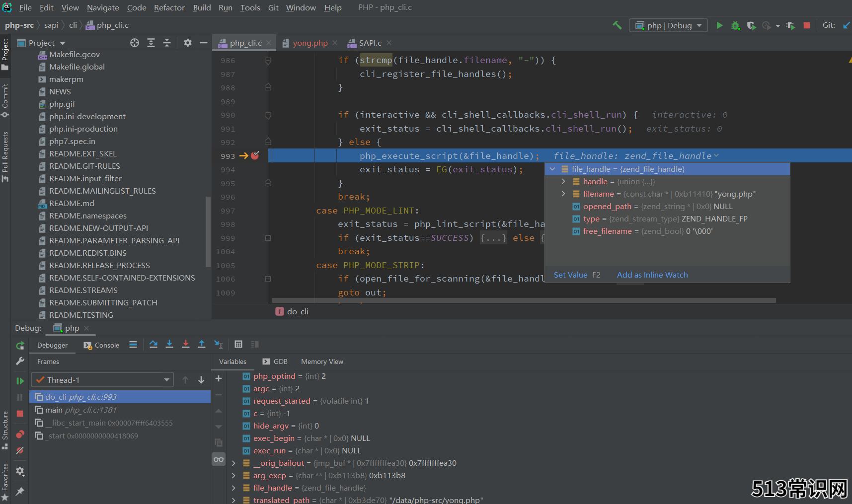Step Out blue up arrow
The width and height of the screenshot is (852, 504).
click(202, 344)
